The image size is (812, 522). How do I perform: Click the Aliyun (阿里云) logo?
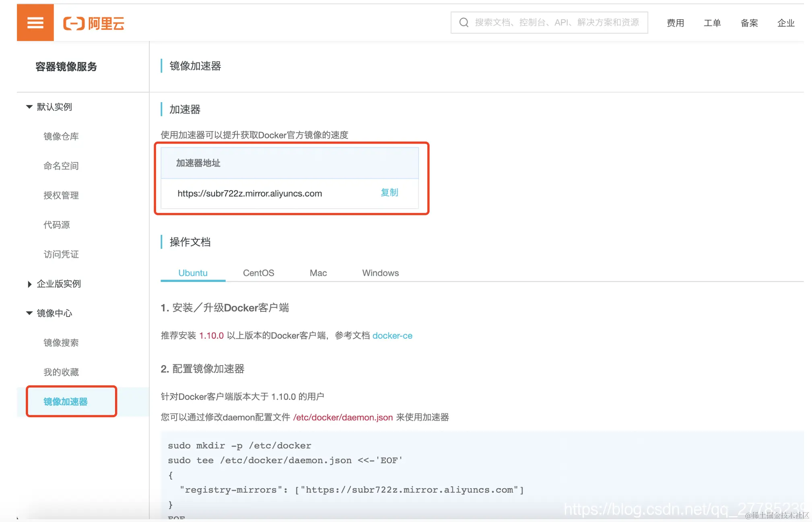tap(94, 23)
